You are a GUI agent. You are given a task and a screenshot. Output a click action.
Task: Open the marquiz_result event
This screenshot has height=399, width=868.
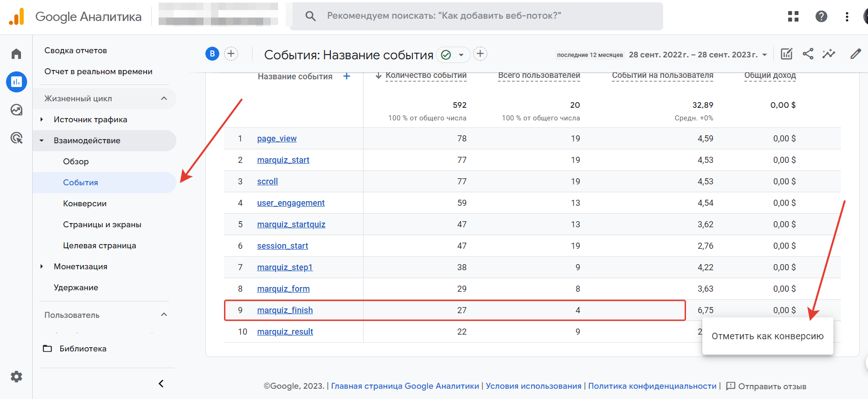(x=285, y=332)
